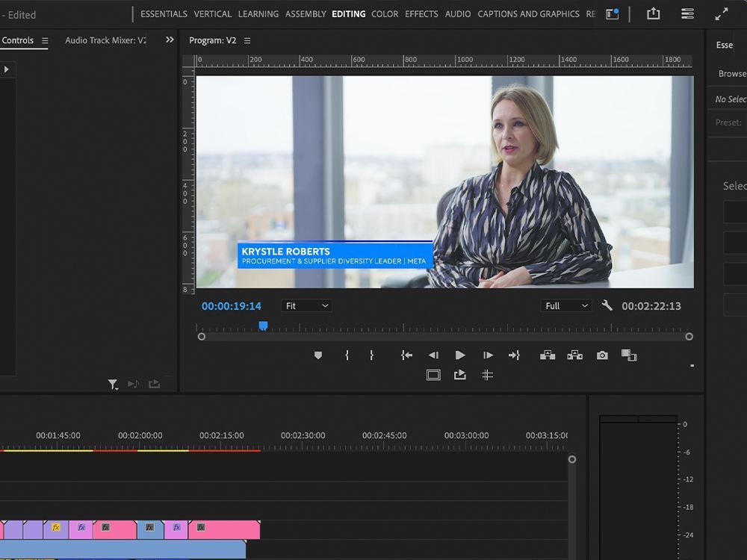Select long blue track below pink clips
Image resolution: width=747 pixels, height=560 pixels.
click(x=123, y=549)
